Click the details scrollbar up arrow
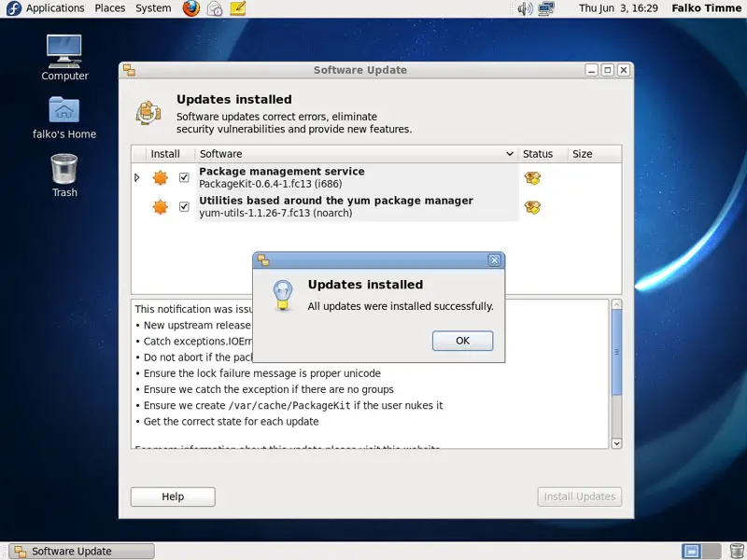This screenshot has height=560, width=747. tap(616, 305)
